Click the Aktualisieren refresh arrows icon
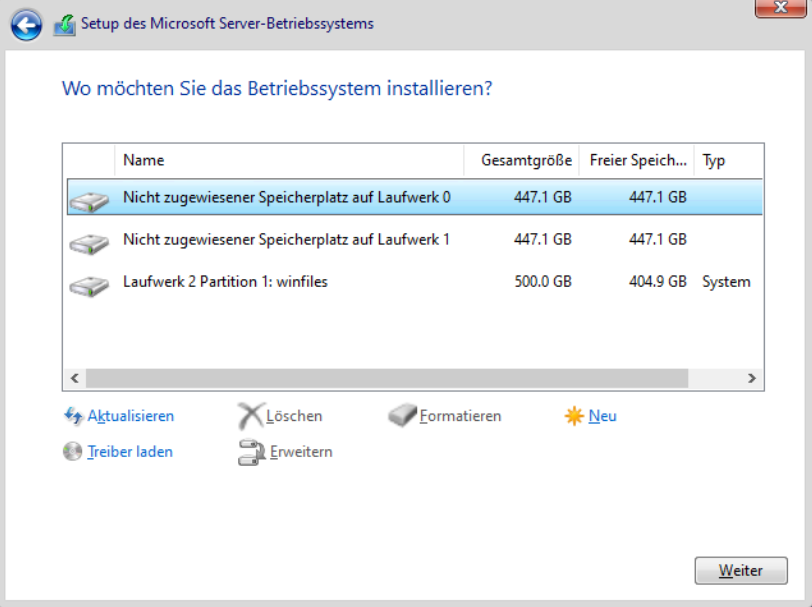 click(x=74, y=416)
